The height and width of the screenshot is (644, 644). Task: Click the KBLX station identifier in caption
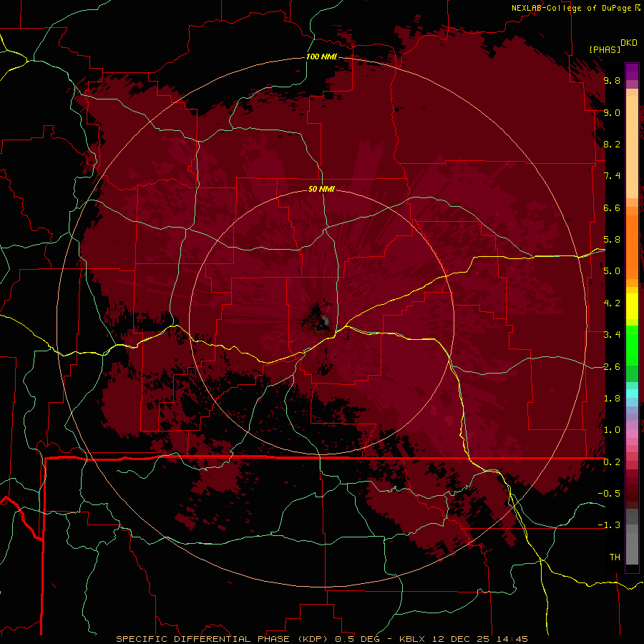point(413,639)
